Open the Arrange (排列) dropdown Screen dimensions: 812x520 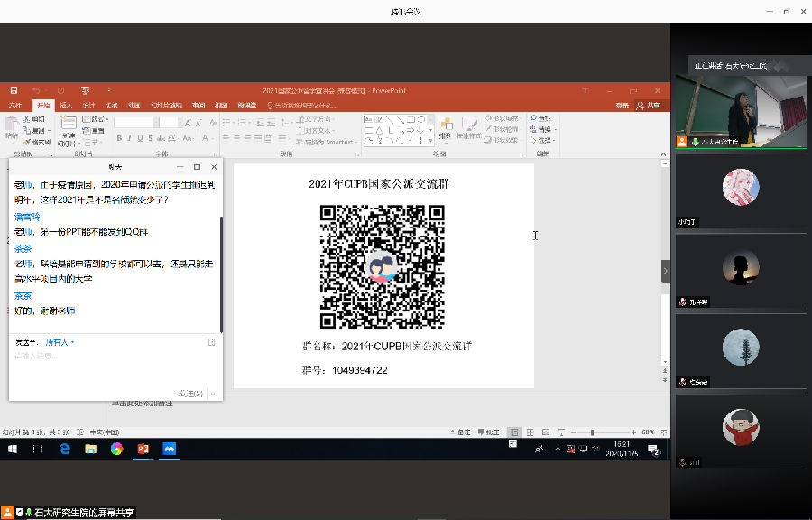tap(446, 128)
